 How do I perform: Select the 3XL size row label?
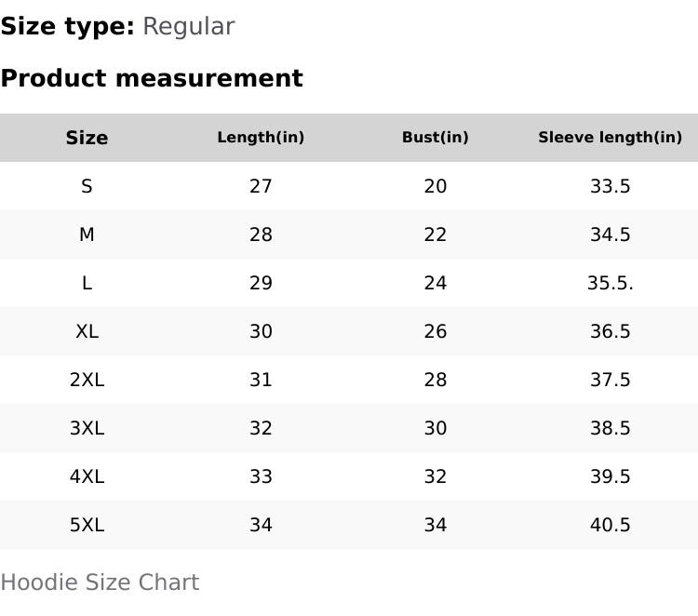click(x=87, y=428)
